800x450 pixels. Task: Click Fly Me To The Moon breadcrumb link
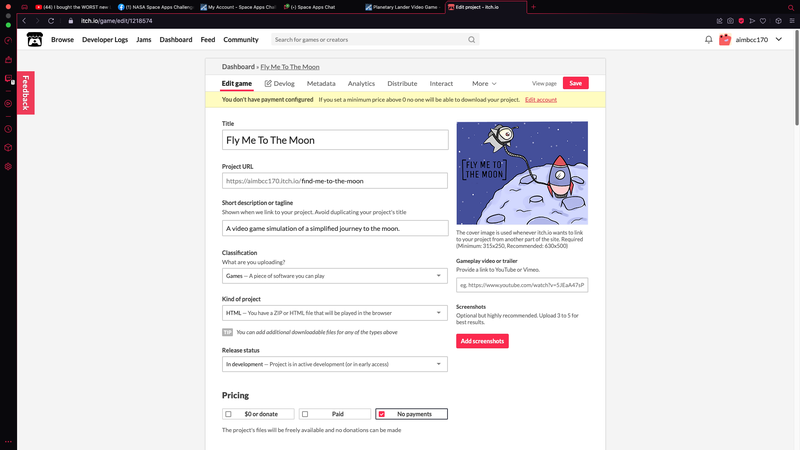[x=290, y=67]
